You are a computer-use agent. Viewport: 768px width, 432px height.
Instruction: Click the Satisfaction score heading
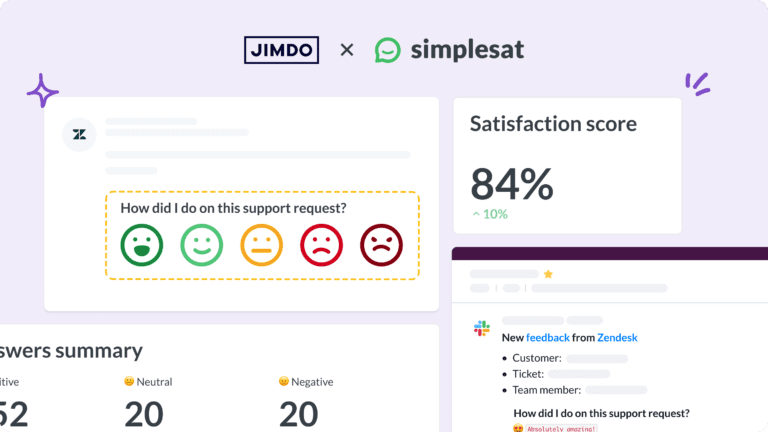553,124
